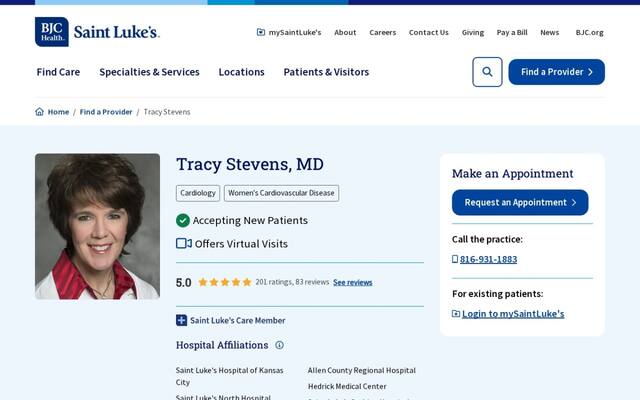Click the Hospital Affiliations info icon

279,345
